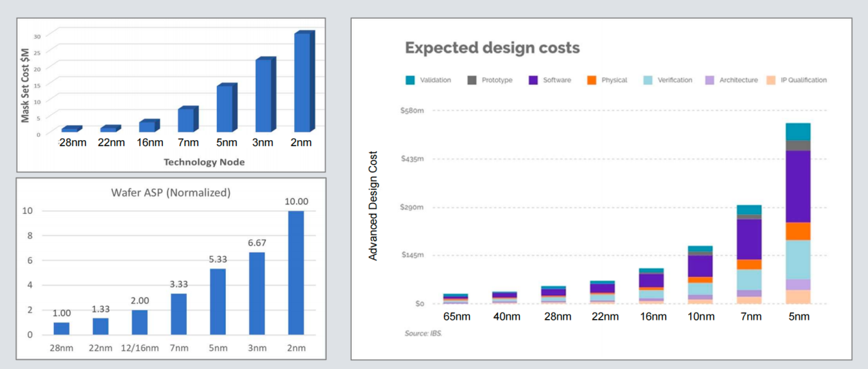Click the purple Software segment of 7nm design cost bar

coord(749,239)
